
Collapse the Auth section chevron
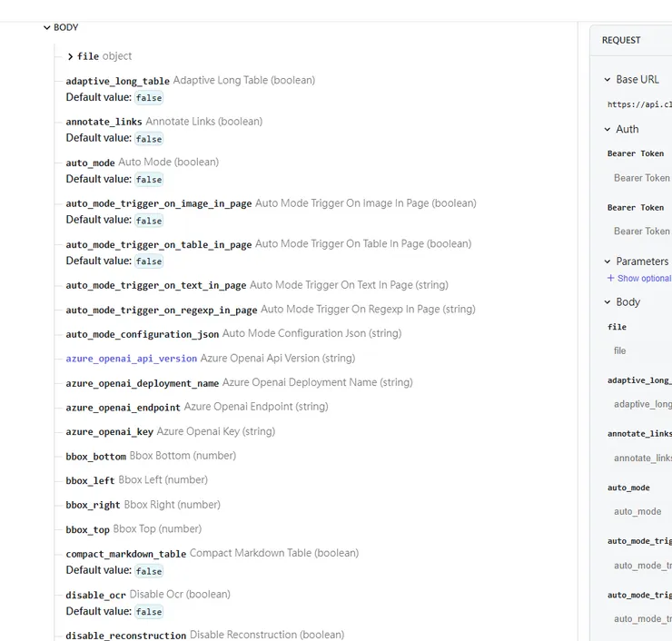(608, 130)
